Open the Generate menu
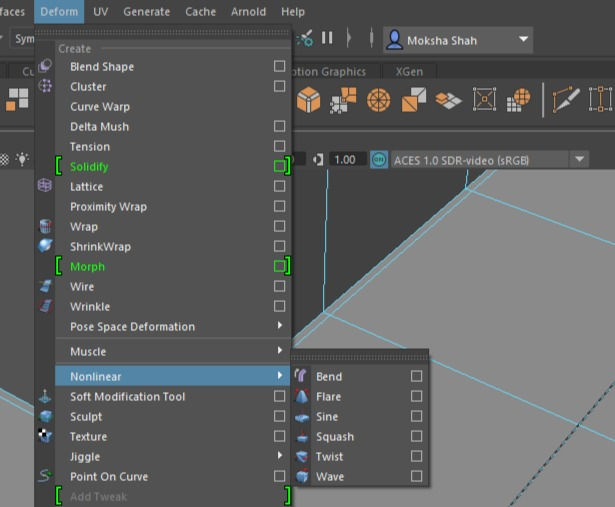This screenshot has height=507, width=615. point(147,12)
